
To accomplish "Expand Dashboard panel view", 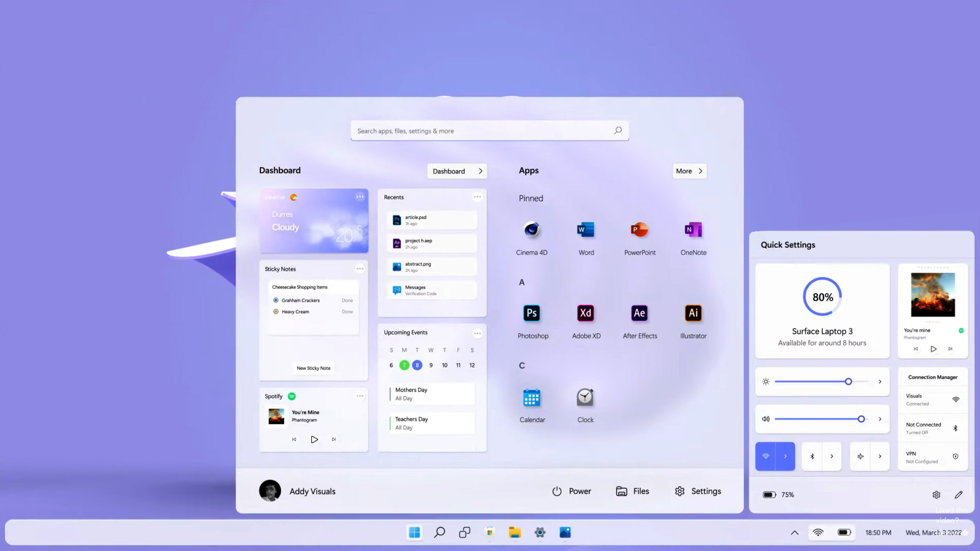I will [458, 171].
